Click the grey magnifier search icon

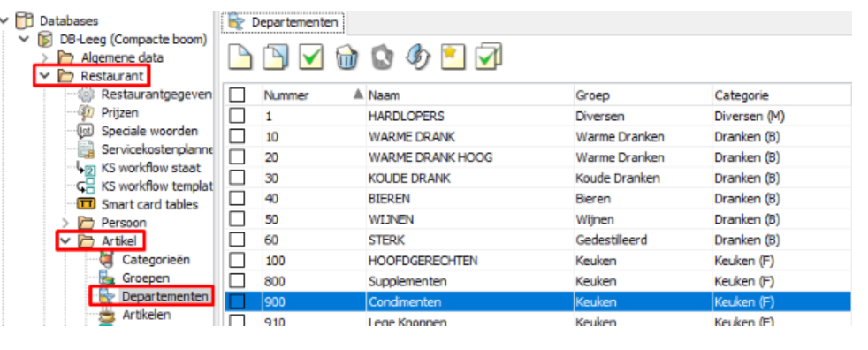pos(382,57)
